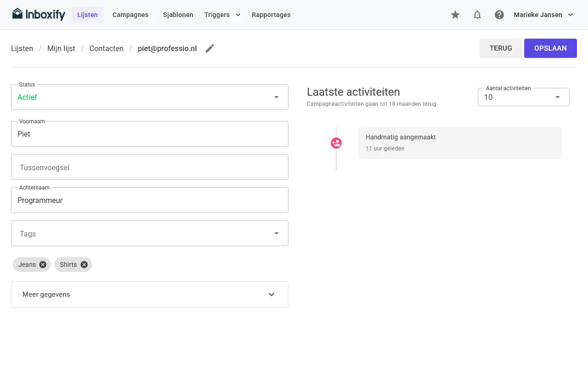
Task: Open Rapportages in the navigation
Action: tap(271, 15)
